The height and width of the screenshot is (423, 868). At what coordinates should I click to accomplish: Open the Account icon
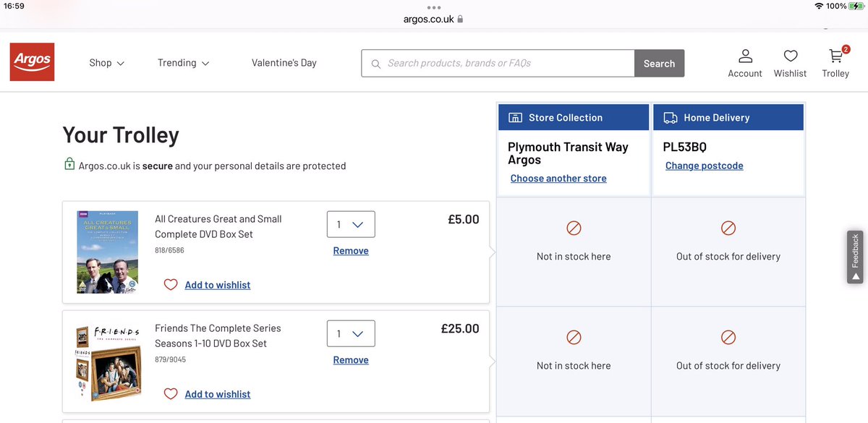[745, 56]
